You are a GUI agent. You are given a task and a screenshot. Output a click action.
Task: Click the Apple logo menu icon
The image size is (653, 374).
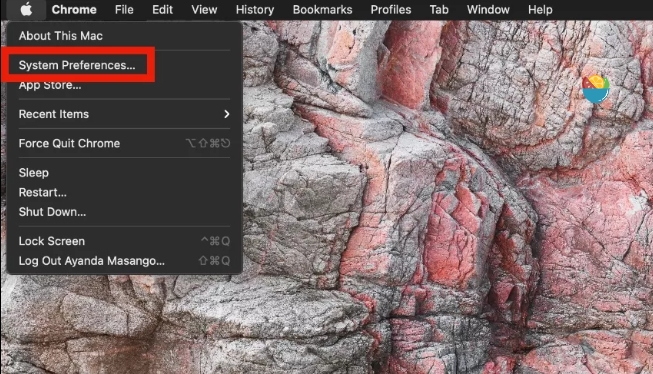point(26,9)
